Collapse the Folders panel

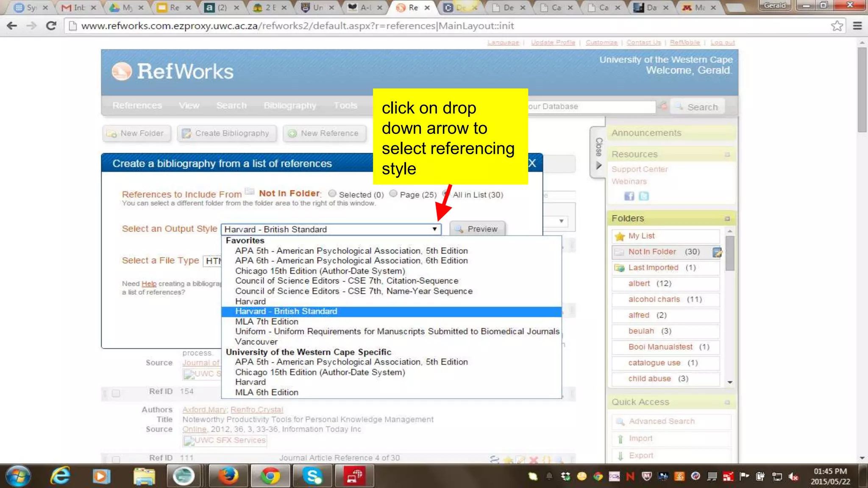(727, 219)
